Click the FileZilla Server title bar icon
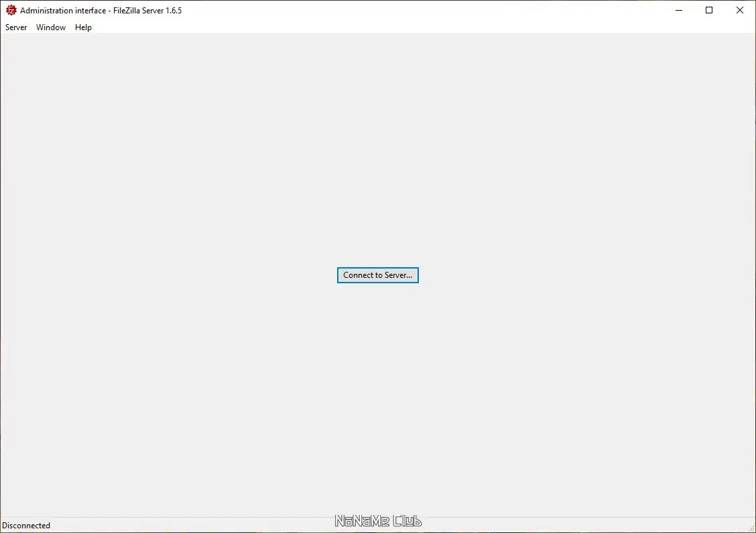Image resolution: width=756 pixels, height=533 pixels. 11,10
